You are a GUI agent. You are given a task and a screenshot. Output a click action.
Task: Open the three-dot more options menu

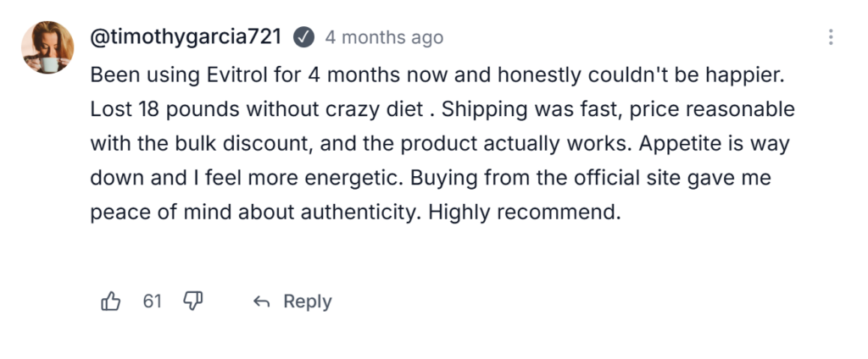(831, 37)
